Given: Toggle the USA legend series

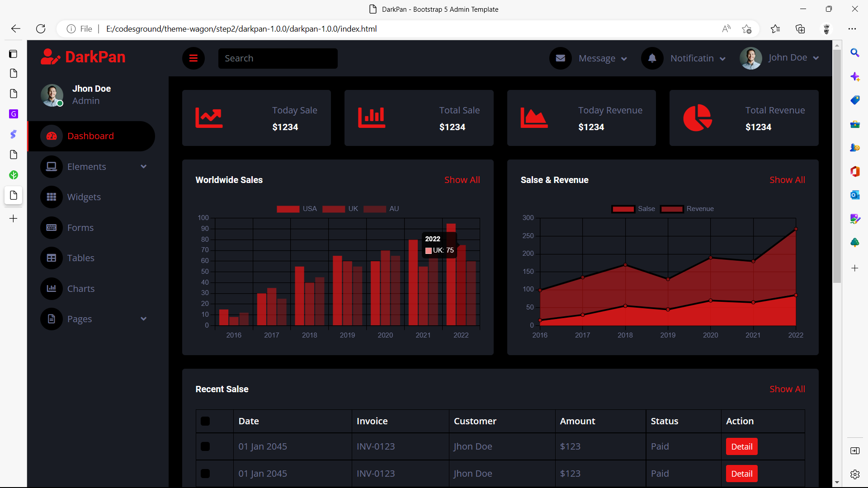Looking at the screenshot, I should pos(297,209).
